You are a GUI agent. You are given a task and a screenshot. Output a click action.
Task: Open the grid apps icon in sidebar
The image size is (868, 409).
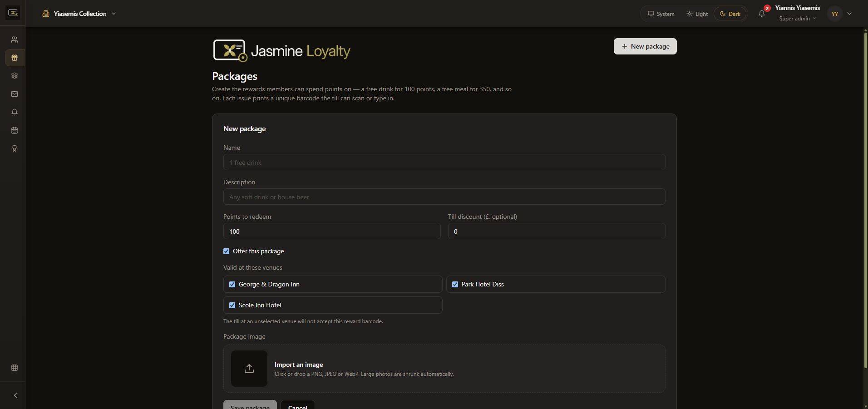pos(15,368)
